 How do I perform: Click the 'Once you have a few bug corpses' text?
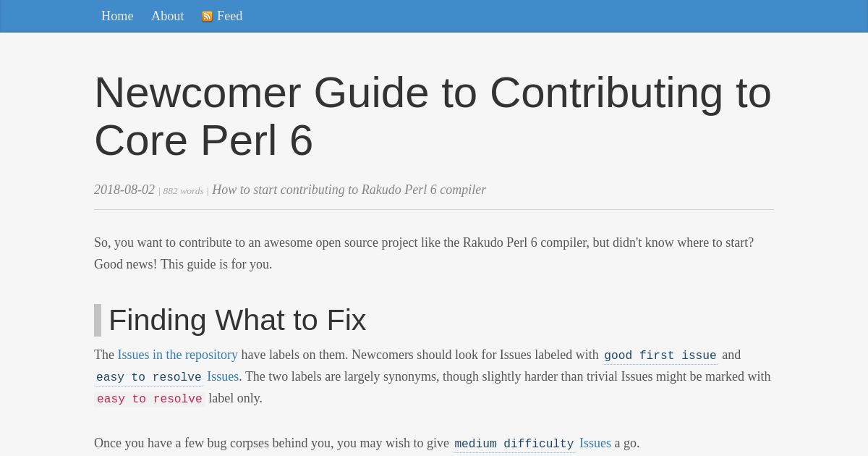point(271,443)
